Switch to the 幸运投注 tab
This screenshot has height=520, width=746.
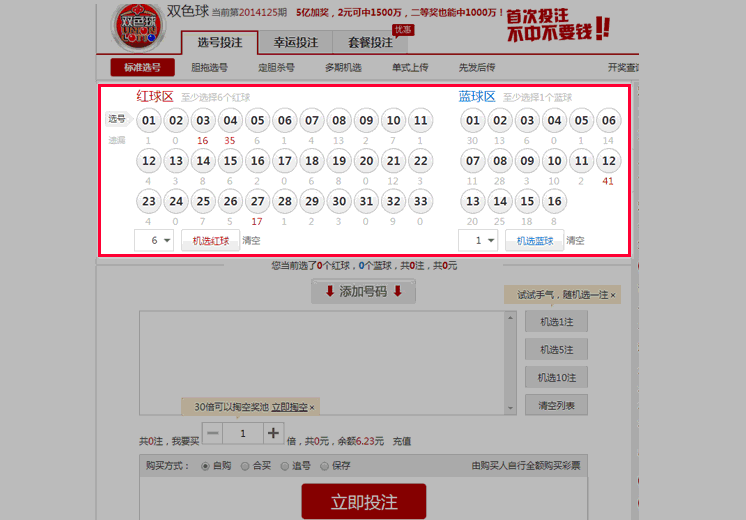[295, 43]
